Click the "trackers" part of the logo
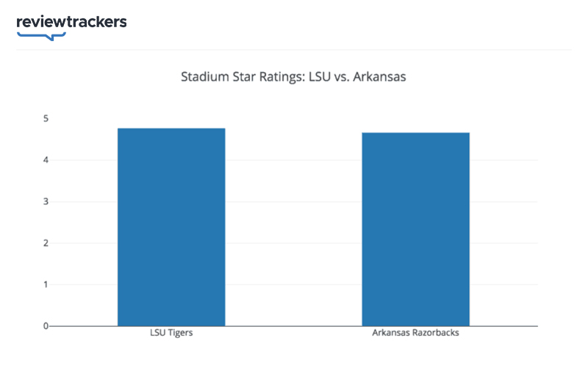588x368 pixels. point(97,22)
